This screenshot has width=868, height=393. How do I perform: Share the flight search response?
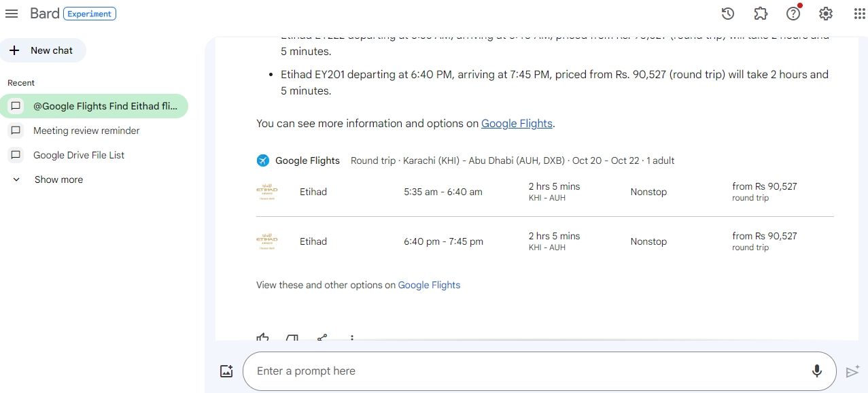[x=322, y=339]
